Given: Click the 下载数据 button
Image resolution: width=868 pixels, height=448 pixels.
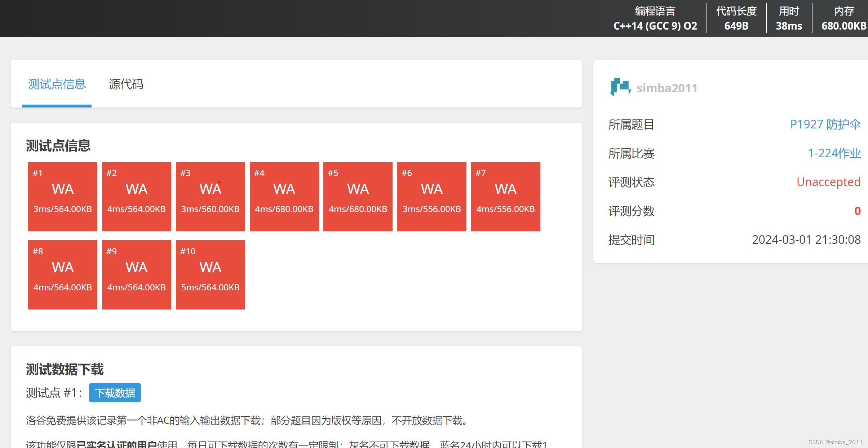Looking at the screenshot, I should pos(115,392).
